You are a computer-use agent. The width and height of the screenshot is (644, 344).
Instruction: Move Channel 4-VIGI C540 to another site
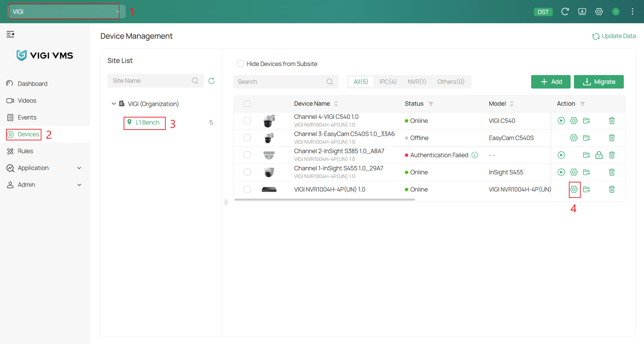pyautogui.click(x=586, y=121)
